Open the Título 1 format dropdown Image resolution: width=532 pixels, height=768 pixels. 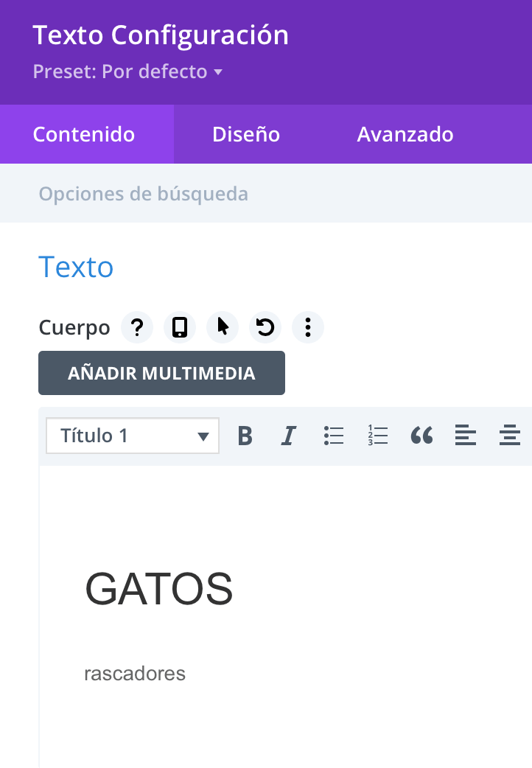coord(133,436)
